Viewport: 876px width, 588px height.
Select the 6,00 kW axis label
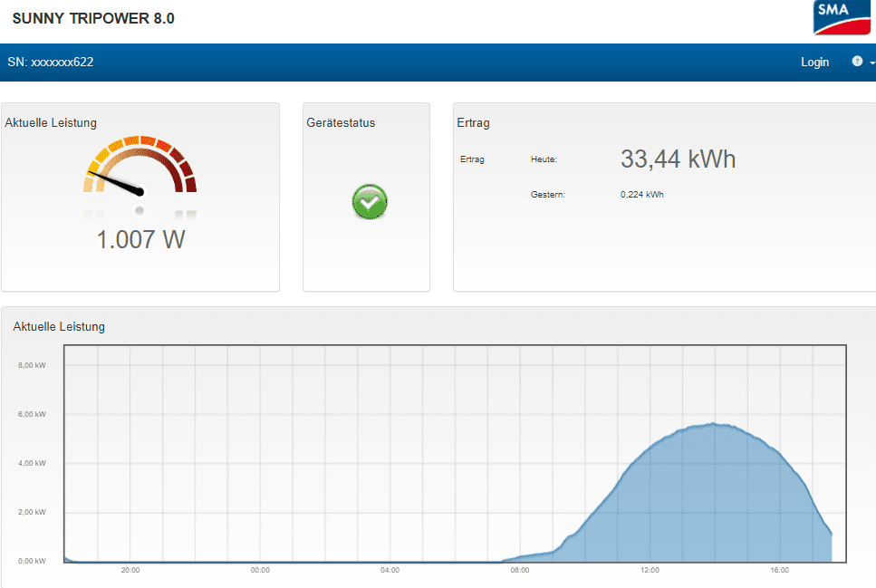pyautogui.click(x=32, y=414)
